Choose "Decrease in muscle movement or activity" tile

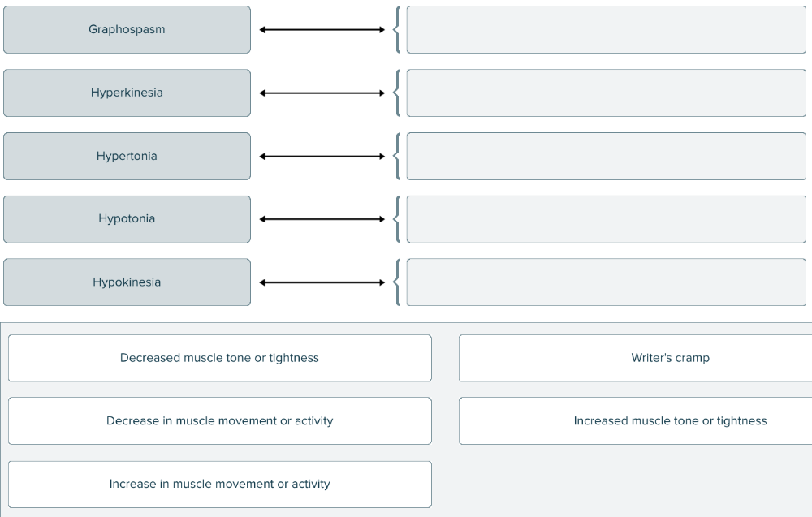pyautogui.click(x=219, y=420)
